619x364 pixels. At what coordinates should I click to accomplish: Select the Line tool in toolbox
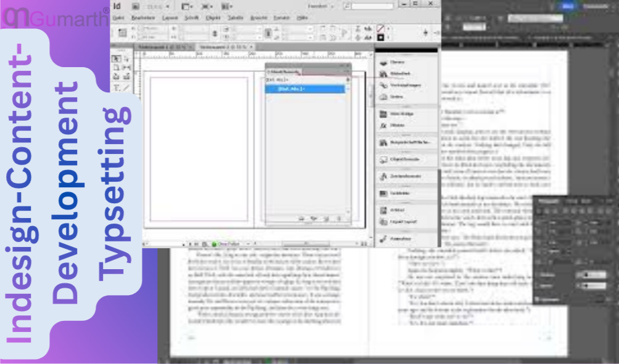(126, 87)
